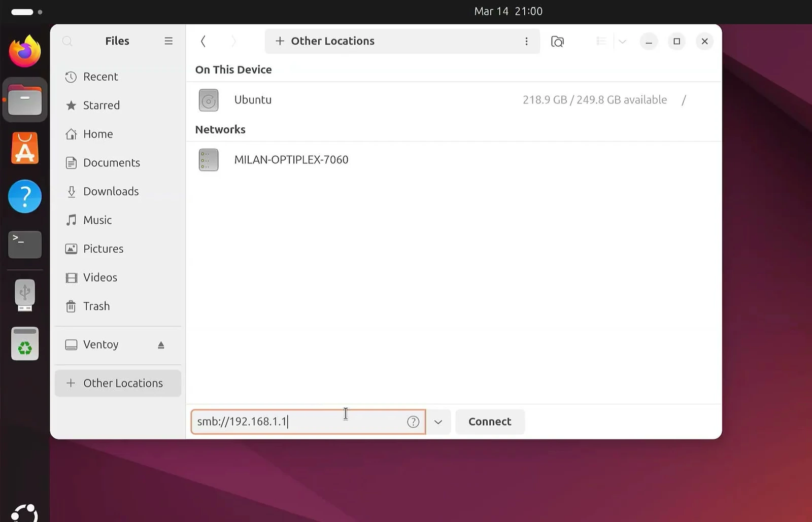Expand recent servers dropdown arrow
Screen dimensions: 812x522
438,422
